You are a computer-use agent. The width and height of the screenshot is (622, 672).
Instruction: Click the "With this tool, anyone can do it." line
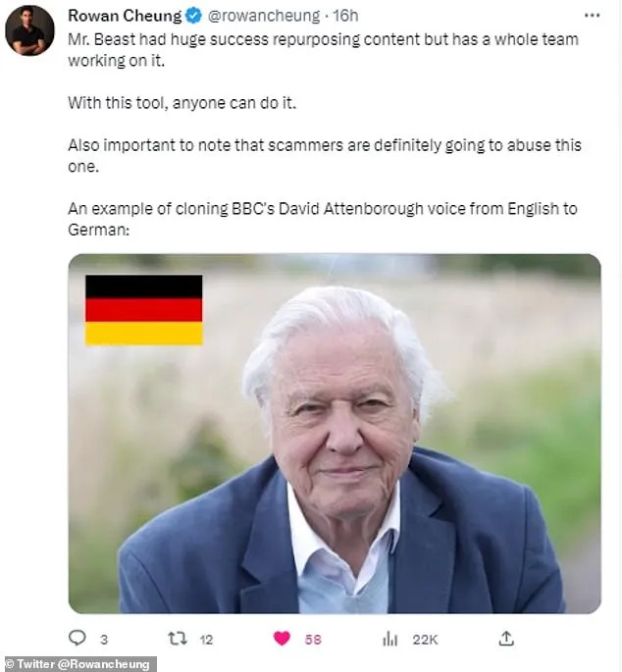point(181,103)
